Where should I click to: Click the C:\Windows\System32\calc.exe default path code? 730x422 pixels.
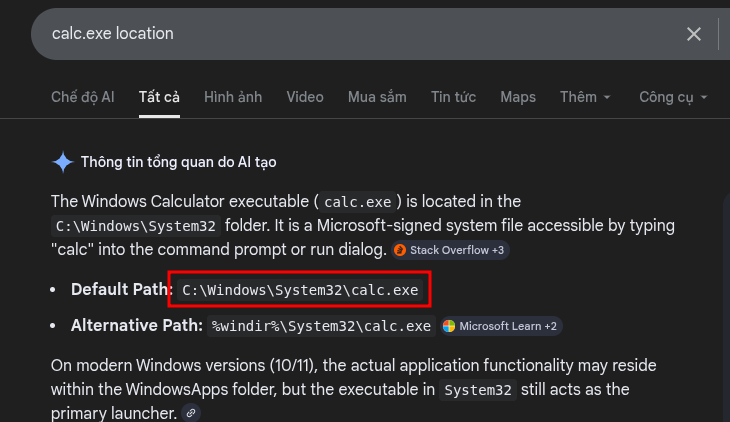[x=300, y=290]
